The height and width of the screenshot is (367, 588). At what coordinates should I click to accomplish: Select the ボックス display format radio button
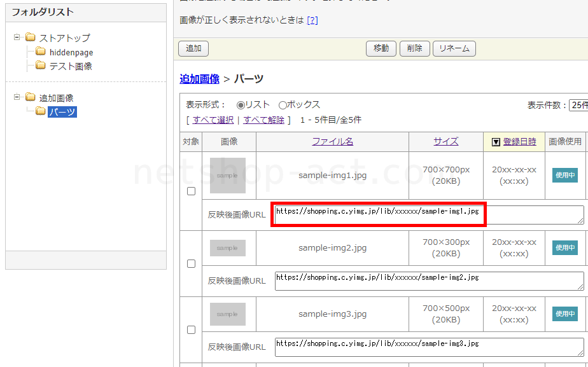click(x=283, y=105)
